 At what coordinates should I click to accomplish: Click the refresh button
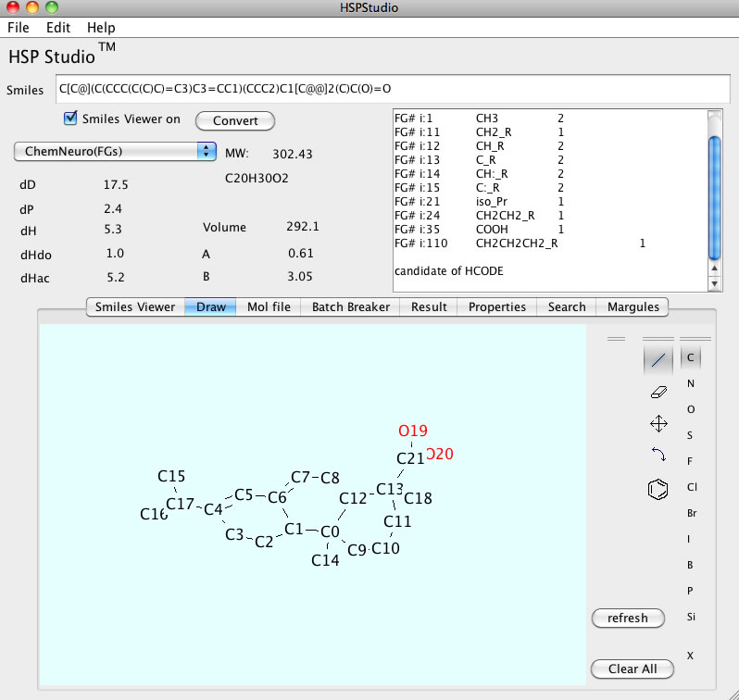point(628,618)
